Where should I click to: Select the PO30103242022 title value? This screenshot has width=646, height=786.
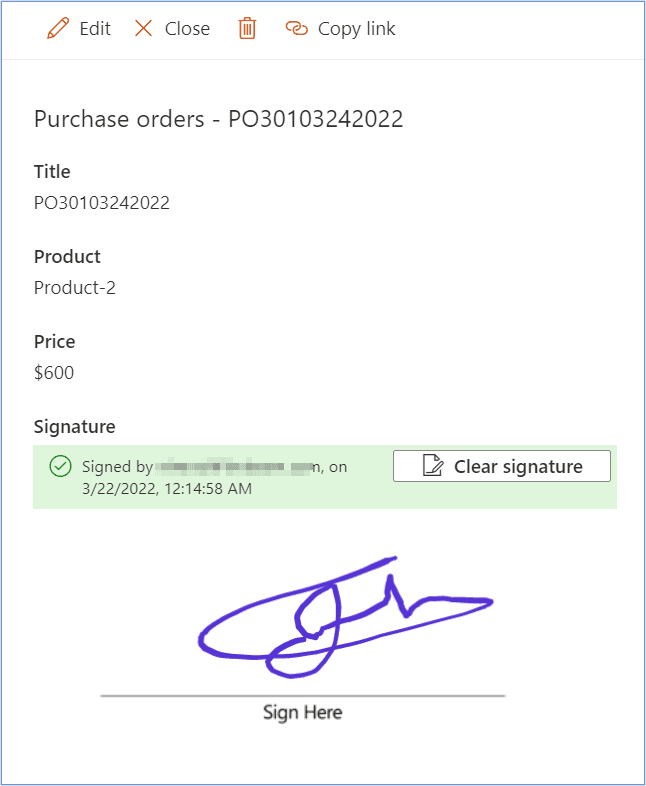(102, 203)
